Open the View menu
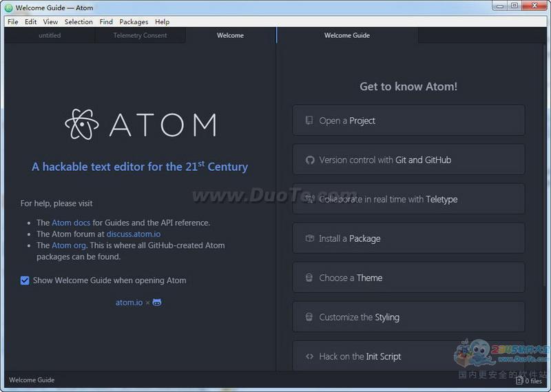This screenshot has width=551, height=392. (50, 22)
